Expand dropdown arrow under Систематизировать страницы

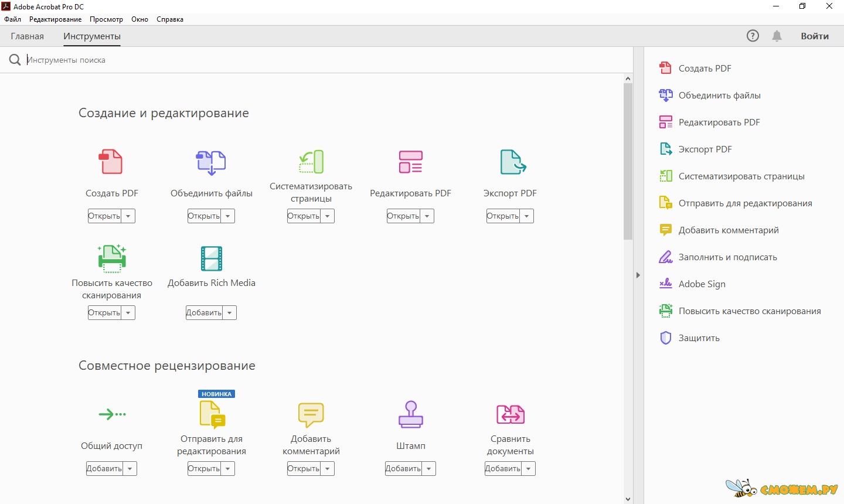[x=328, y=216]
